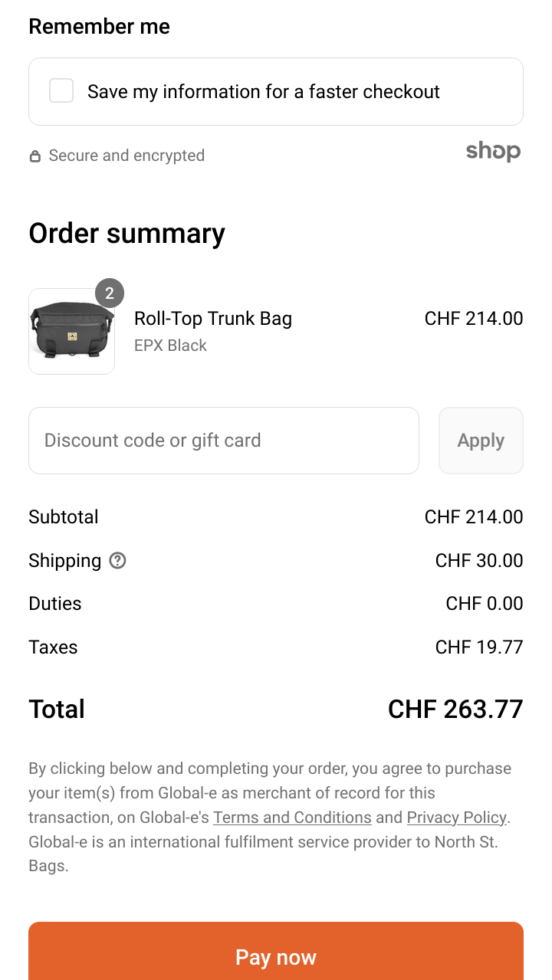Click the Duties amount CHF 0.00

point(485,604)
